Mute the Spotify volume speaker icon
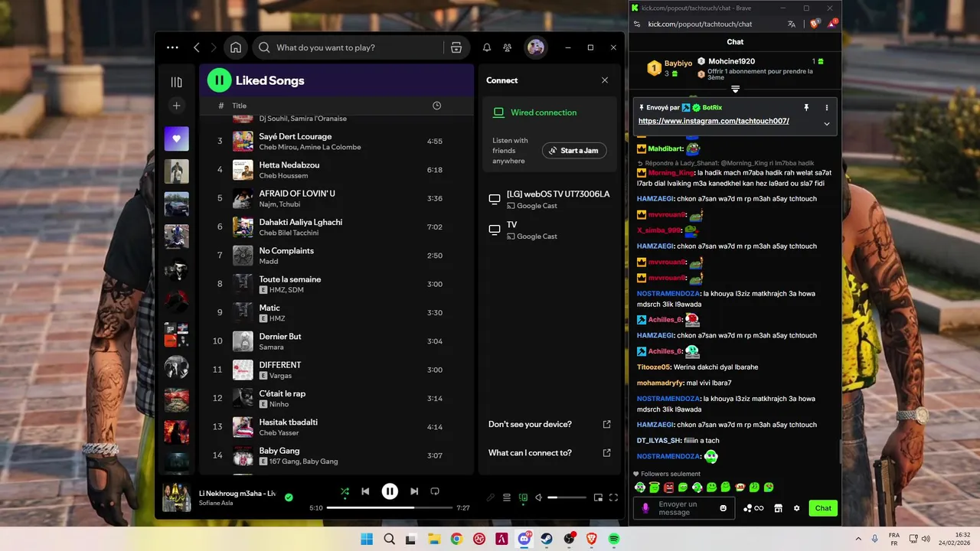Viewport: 980px width, 551px height. [538, 497]
